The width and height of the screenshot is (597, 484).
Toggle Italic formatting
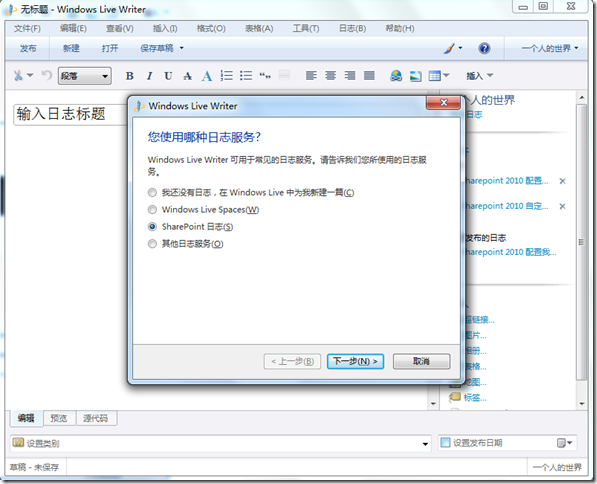(x=149, y=76)
